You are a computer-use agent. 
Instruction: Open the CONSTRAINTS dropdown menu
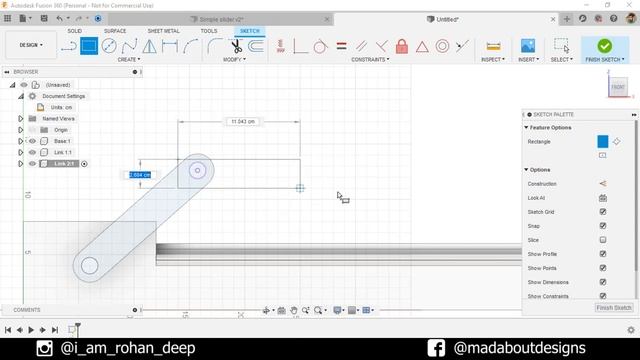click(x=370, y=60)
